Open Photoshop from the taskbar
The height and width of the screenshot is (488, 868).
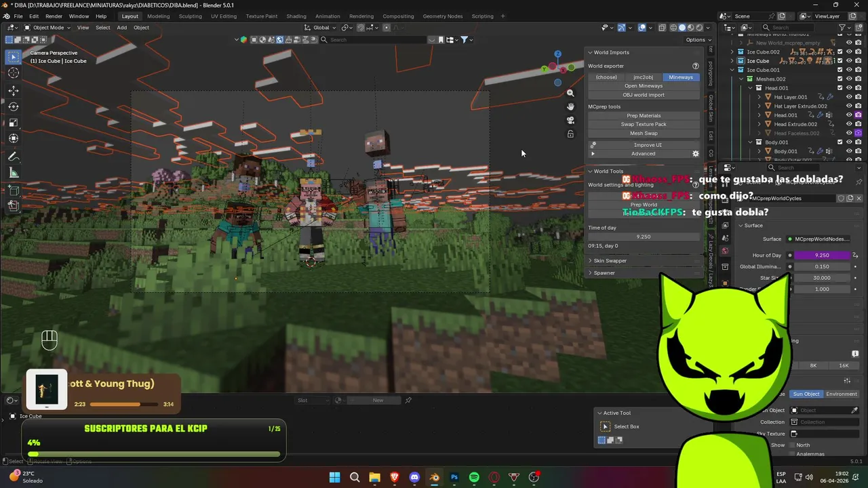(454, 477)
